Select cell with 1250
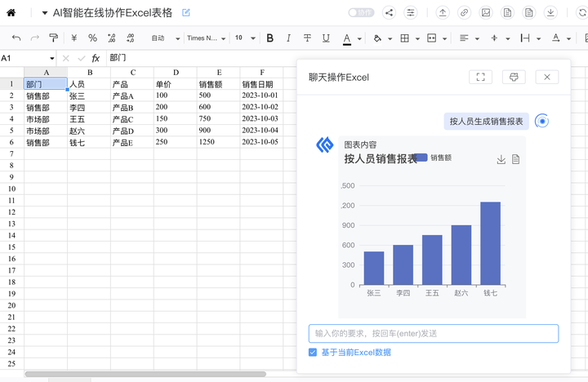The image size is (588, 382). coord(218,143)
